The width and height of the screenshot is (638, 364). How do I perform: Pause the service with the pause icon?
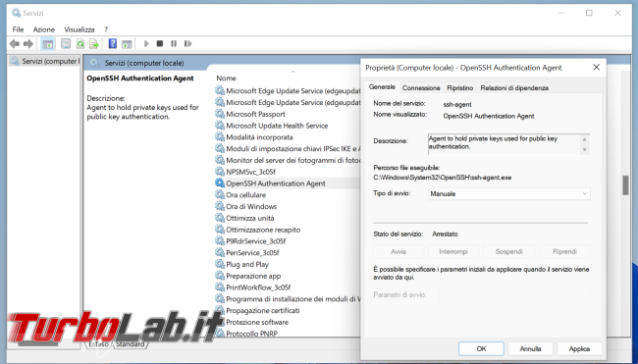[174, 43]
